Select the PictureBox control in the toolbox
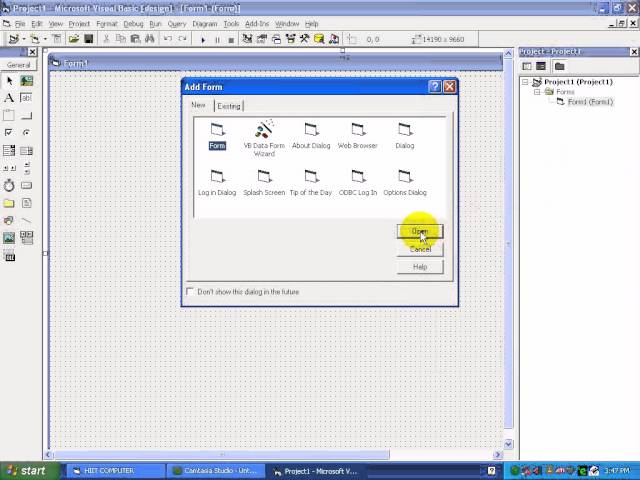The width and height of the screenshot is (640, 480). click(27, 81)
